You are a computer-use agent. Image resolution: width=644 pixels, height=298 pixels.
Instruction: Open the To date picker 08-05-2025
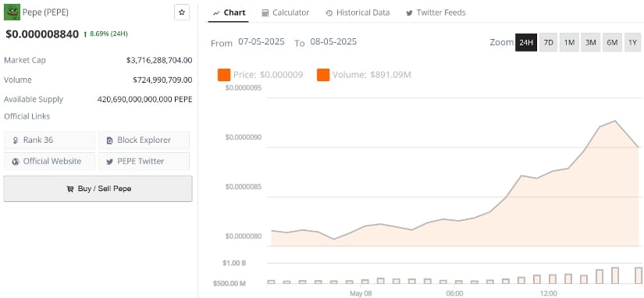pyautogui.click(x=333, y=42)
